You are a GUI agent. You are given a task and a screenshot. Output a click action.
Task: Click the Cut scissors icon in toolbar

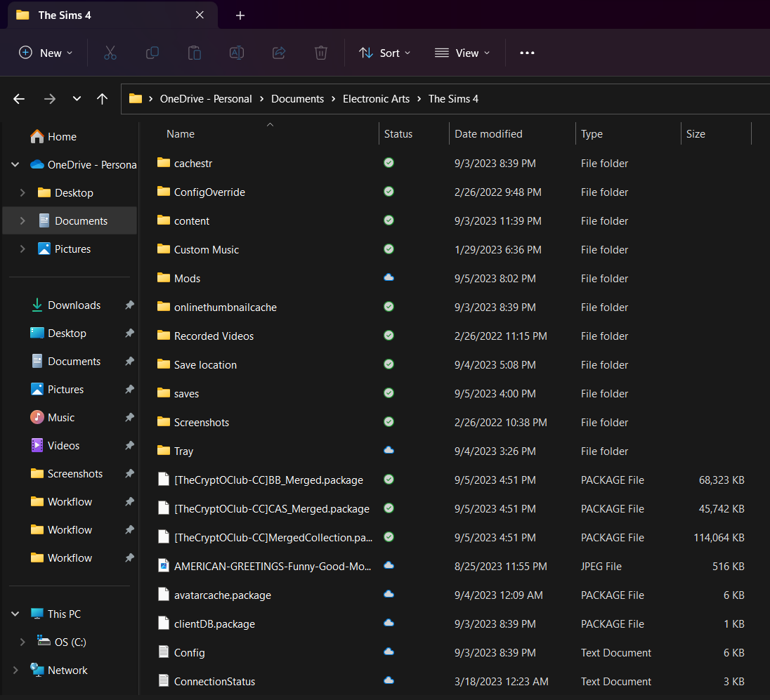click(110, 53)
